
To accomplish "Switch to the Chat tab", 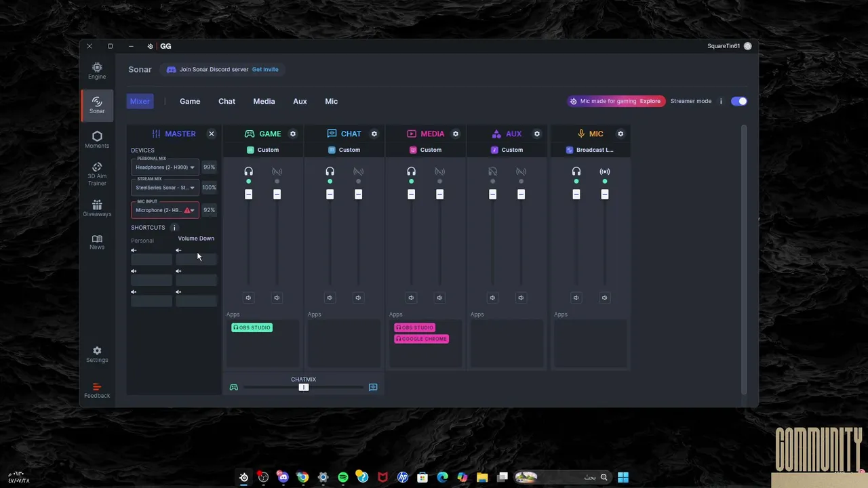I will pyautogui.click(x=226, y=101).
